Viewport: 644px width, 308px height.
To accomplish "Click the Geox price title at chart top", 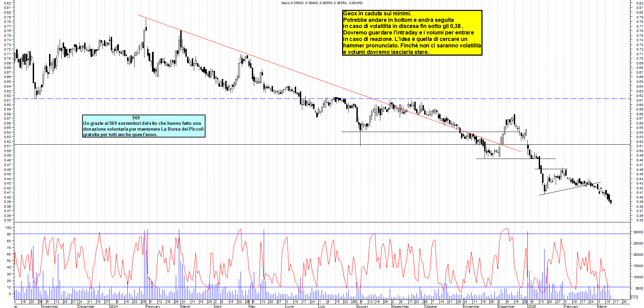I will 322,3.
